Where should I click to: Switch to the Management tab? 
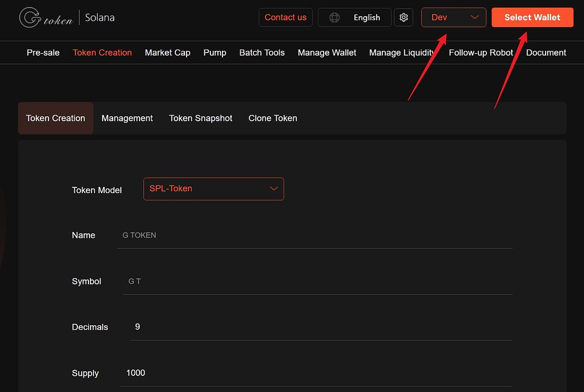(127, 118)
